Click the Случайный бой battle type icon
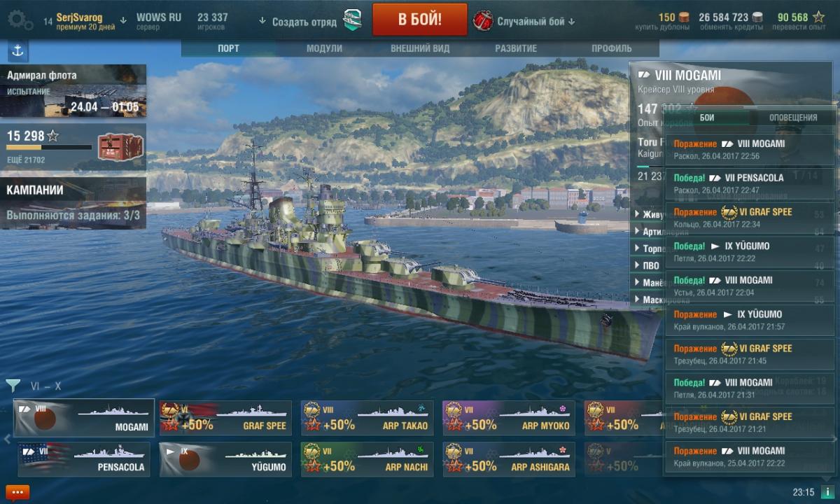Viewport: 840px width, 504px height. (x=483, y=20)
